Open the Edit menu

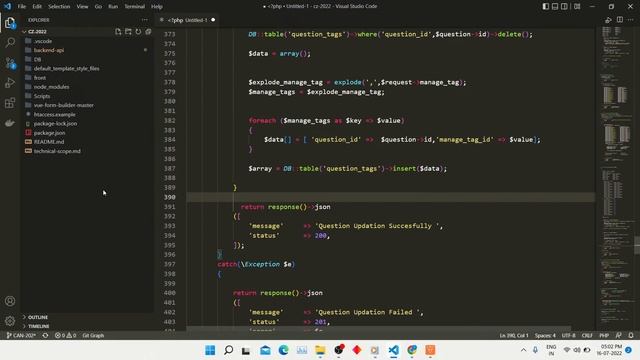pos(37,7)
